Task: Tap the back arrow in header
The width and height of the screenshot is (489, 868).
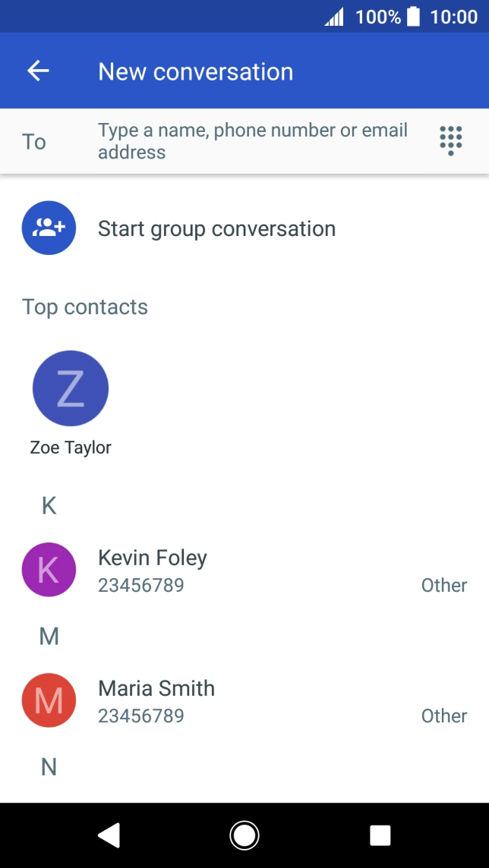Action: click(38, 71)
